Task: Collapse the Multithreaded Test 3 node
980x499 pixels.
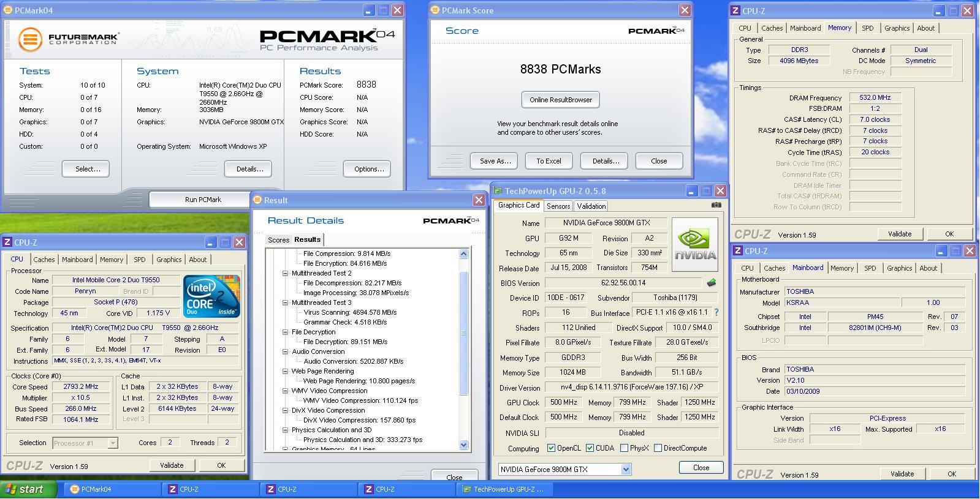Action: [x=285, y=302]
